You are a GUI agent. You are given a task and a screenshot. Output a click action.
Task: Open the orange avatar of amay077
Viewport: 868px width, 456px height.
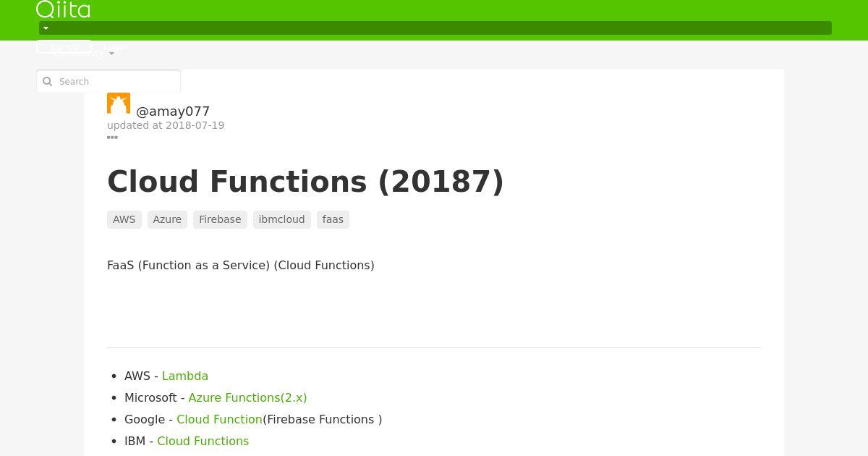pos(119,104)
